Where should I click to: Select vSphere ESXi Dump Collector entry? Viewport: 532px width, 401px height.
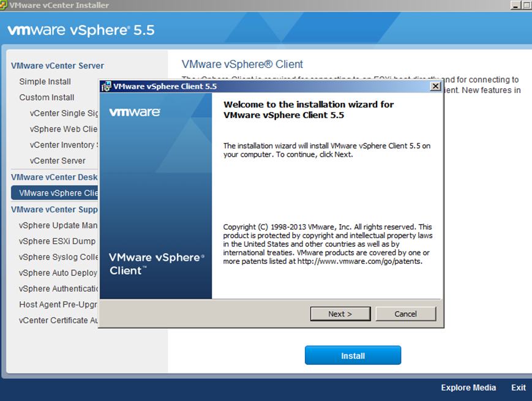pyautogui.click(x=58, y=241)
